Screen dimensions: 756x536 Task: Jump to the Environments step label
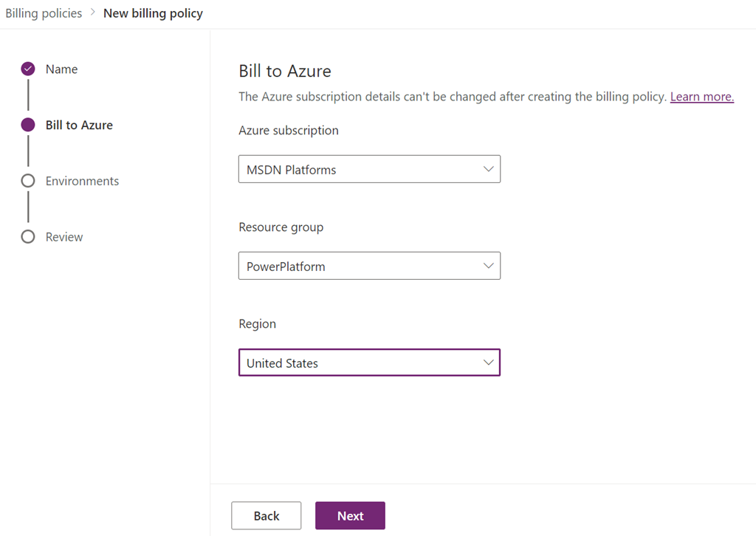pyautogui.click(x=82, y=182)
